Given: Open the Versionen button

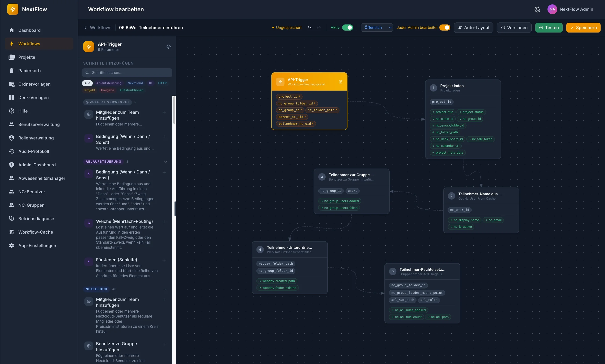Looking at the screenshot, I should point(514,28).
